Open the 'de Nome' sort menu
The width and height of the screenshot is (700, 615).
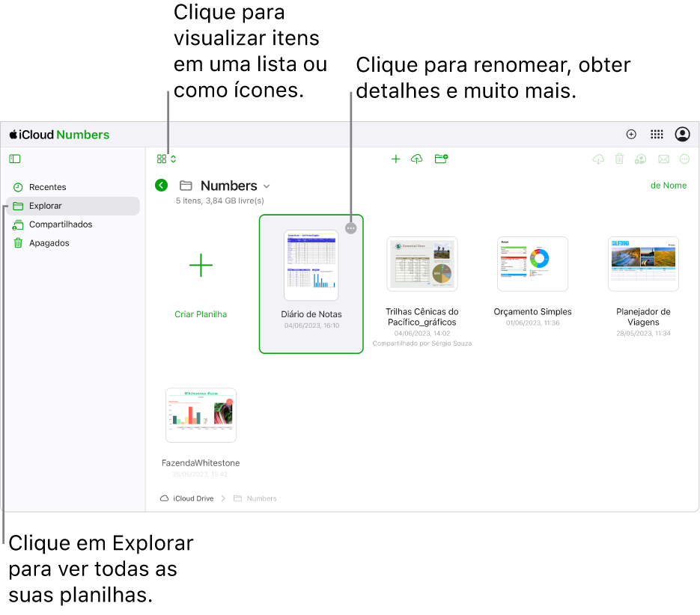pyautogui.click(x=669, y=186)
